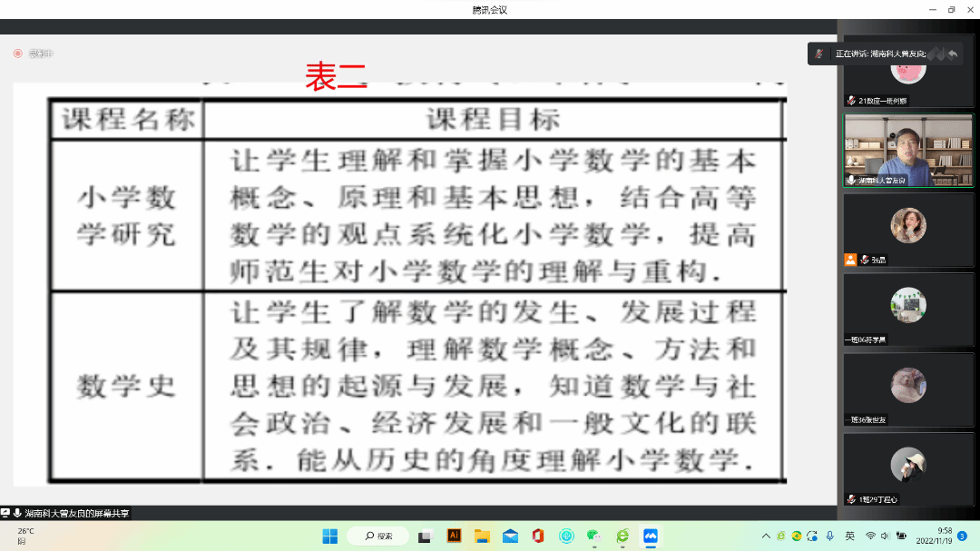Toggle the English input method indicator

coord(850,536)
